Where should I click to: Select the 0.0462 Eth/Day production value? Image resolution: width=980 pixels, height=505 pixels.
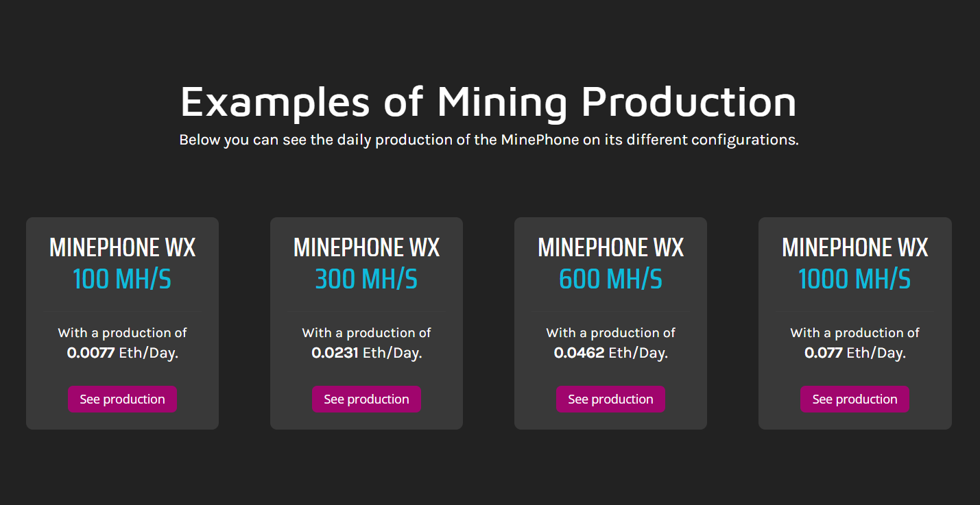(610, 354)
